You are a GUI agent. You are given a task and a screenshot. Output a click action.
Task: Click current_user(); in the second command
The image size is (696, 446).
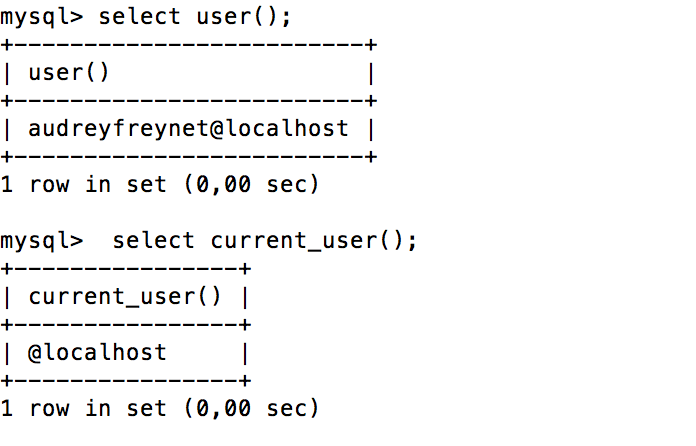(x=314, y=241)
